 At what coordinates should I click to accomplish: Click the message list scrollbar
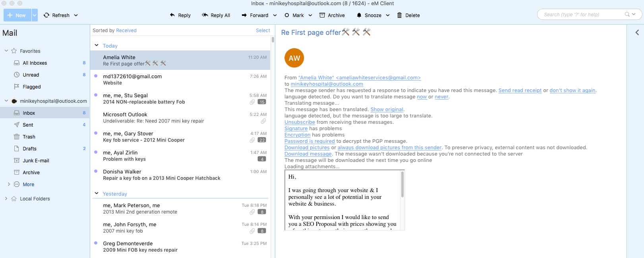click(273, 40)
